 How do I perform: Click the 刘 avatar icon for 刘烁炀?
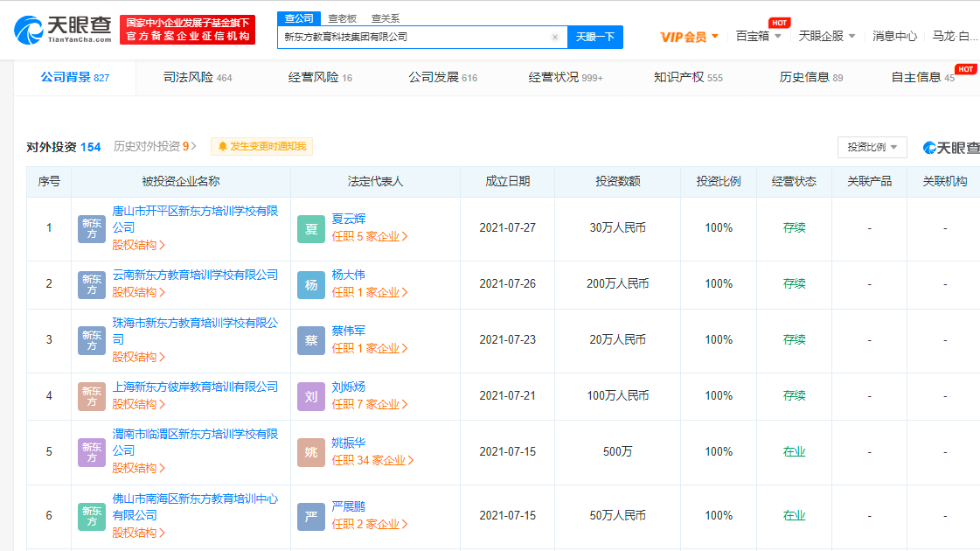click(x=310, y=396)
